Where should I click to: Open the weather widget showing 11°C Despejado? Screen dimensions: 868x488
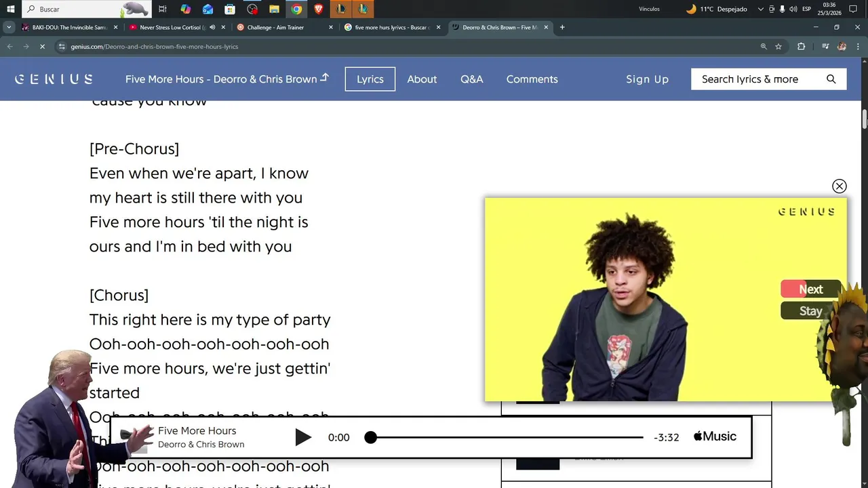point(716,9)
